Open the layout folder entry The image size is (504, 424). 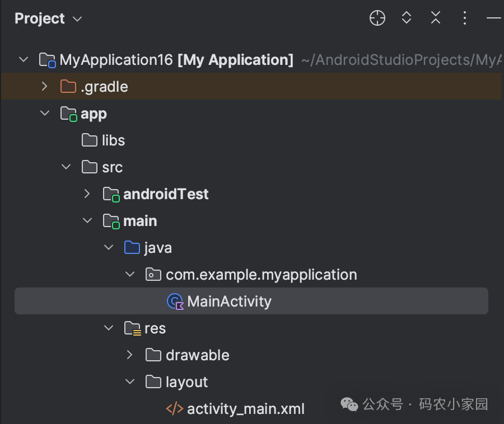coord(186,381)
